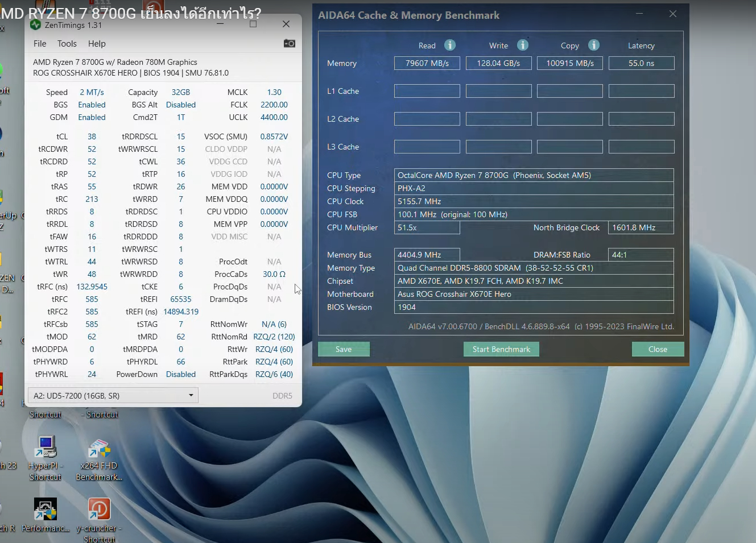
Task: Minimize the ZenTimings window
Action: tap(220, 24)
